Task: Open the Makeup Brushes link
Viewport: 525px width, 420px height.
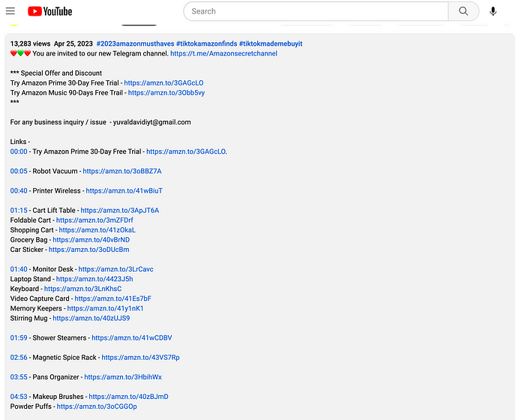Action: coord(128,397)
